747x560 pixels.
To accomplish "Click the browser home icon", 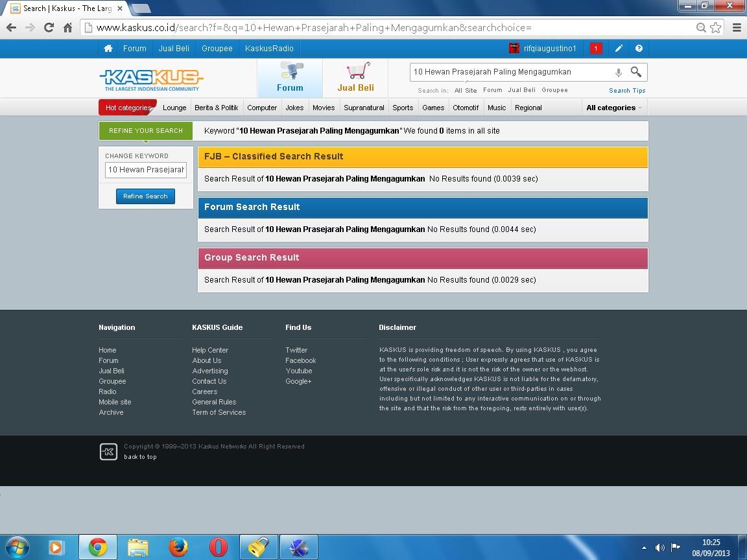I will pos(67,28).
